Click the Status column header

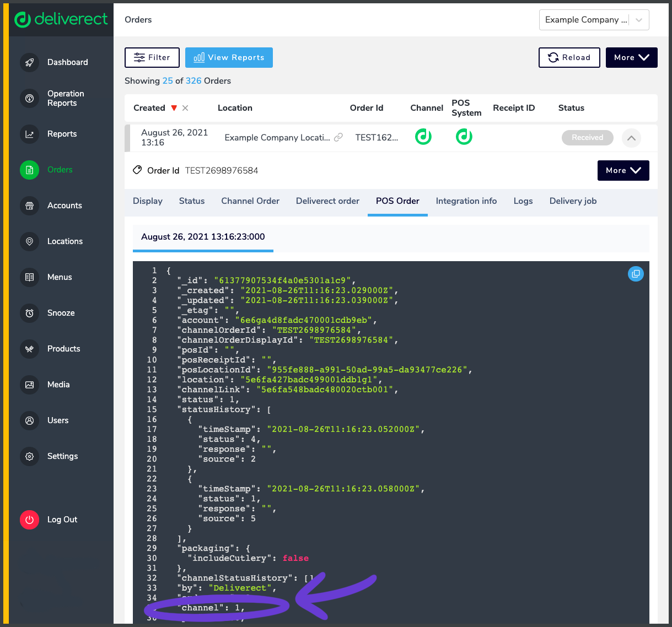pos(571,108)
